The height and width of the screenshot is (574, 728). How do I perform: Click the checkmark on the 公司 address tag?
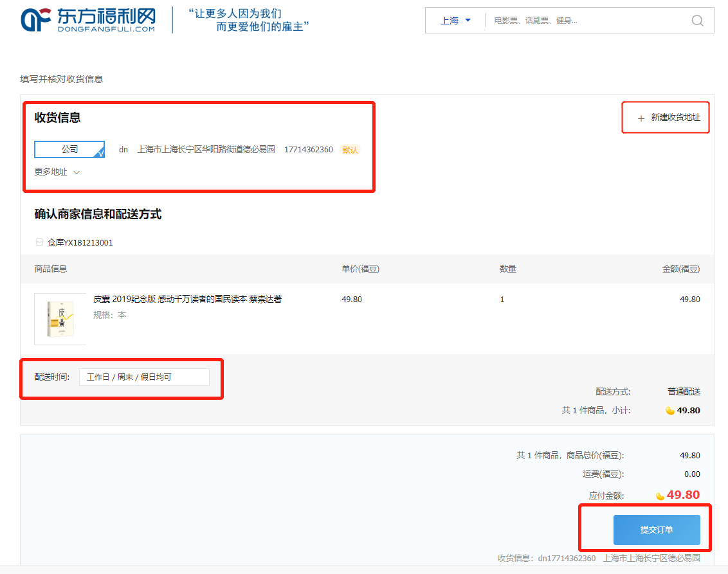click(101, 153)
